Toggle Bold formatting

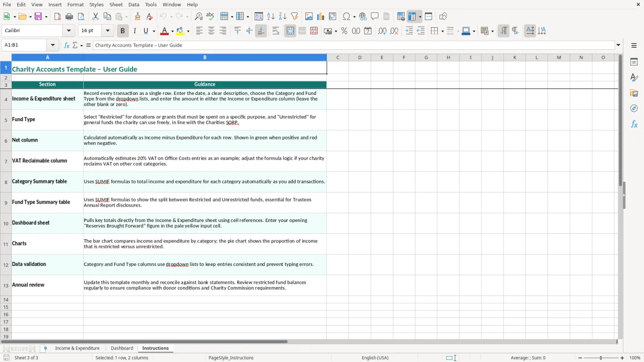[123, 31]
